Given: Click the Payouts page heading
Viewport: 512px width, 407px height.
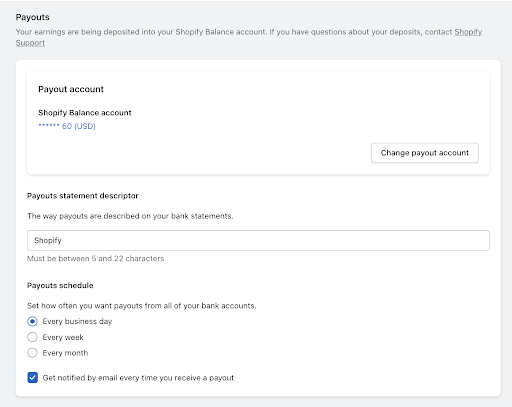Looking at the screenshot, I should pyautogui.click(x=33, y=17).
